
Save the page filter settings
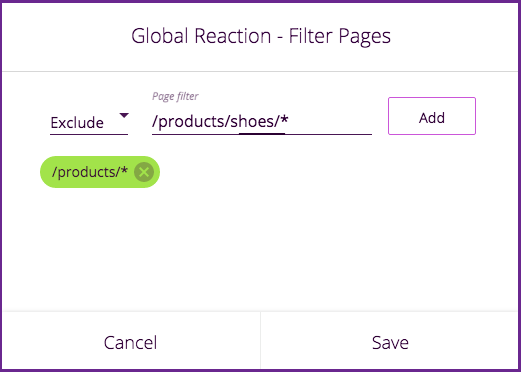[390, 342]
